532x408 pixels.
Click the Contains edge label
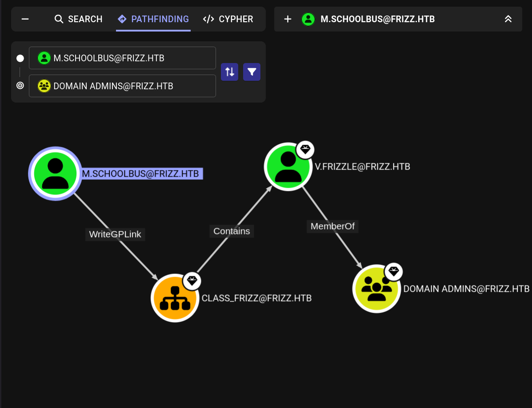tap(232, 231)
